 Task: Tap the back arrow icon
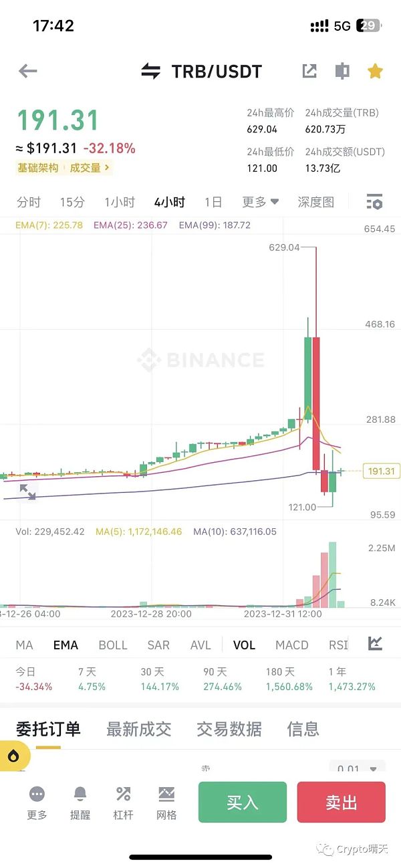coord(28,71)
